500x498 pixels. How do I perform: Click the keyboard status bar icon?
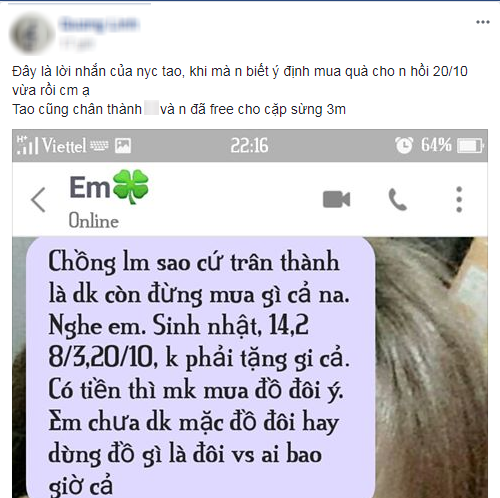point(99,146)
